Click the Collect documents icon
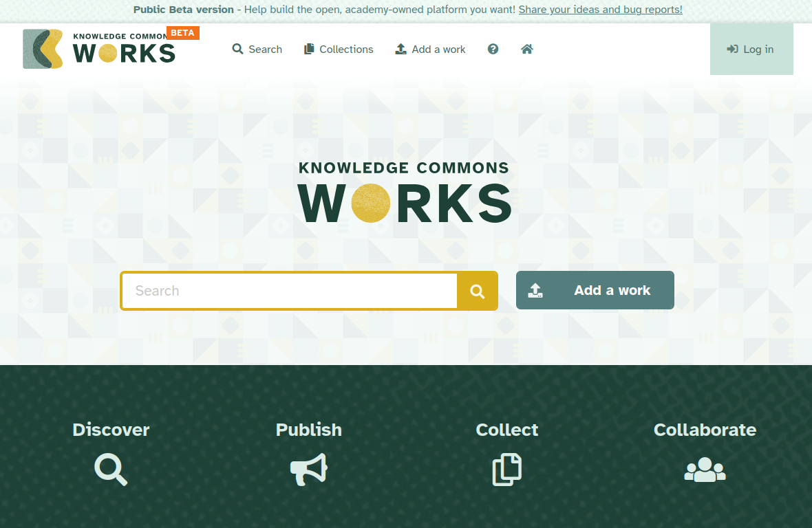812x528 pixels. tap(506, 470)
